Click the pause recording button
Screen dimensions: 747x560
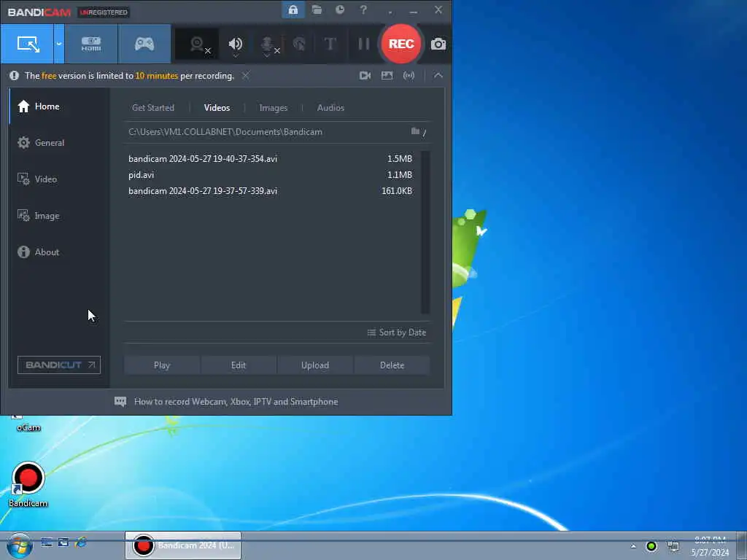click(x=363, y=44)
